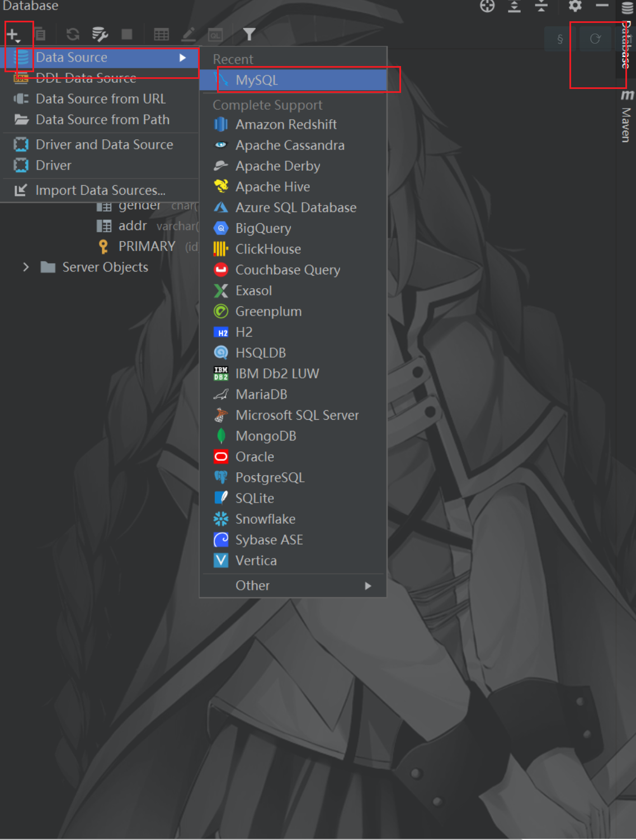Image resolution: width=636 pixels, height=840 pixels.
Task: Select IBM Db2 LUW entry
Action: click(x=293, y=374)
